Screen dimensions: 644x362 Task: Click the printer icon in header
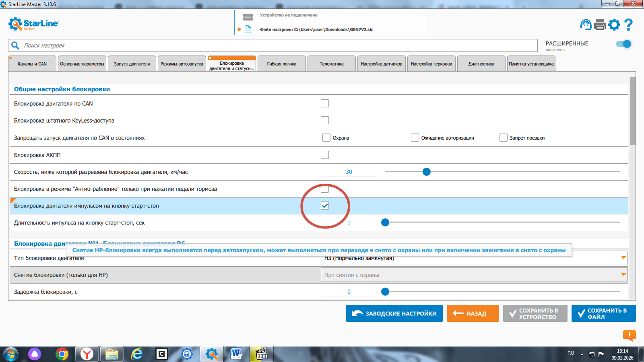600,25
